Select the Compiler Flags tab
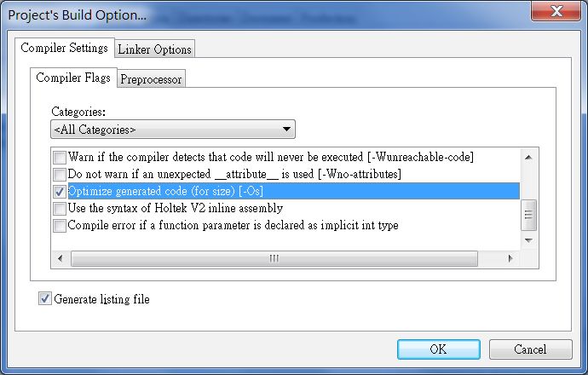 pyautogui.click(x=73, y=78)
